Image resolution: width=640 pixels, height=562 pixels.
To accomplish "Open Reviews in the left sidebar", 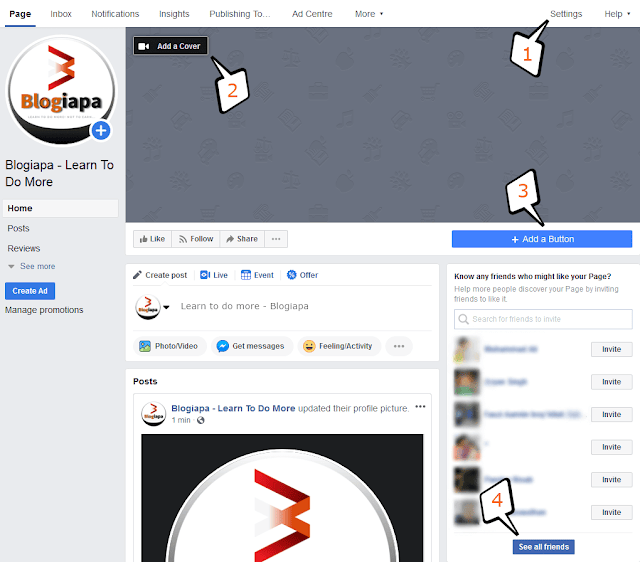I will [x=24, y=248].
